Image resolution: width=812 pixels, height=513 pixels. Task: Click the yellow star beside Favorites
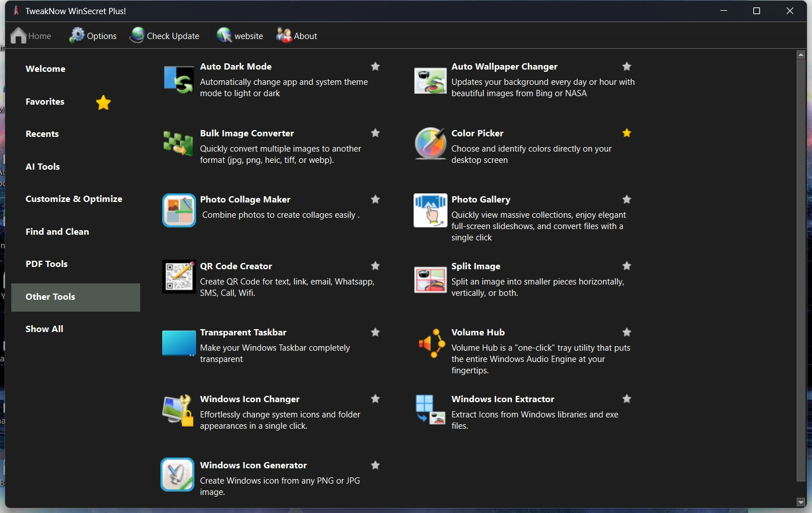[103, 102]
